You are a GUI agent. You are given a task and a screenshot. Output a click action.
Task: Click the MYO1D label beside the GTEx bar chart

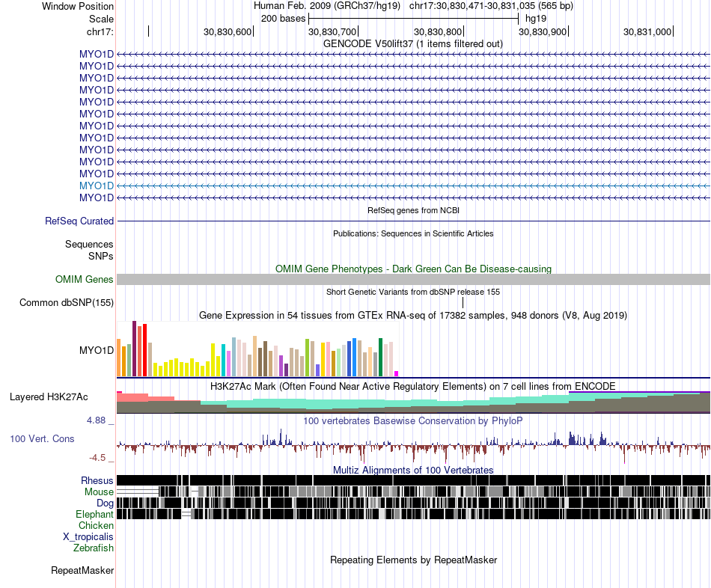(x=96, y=350)
